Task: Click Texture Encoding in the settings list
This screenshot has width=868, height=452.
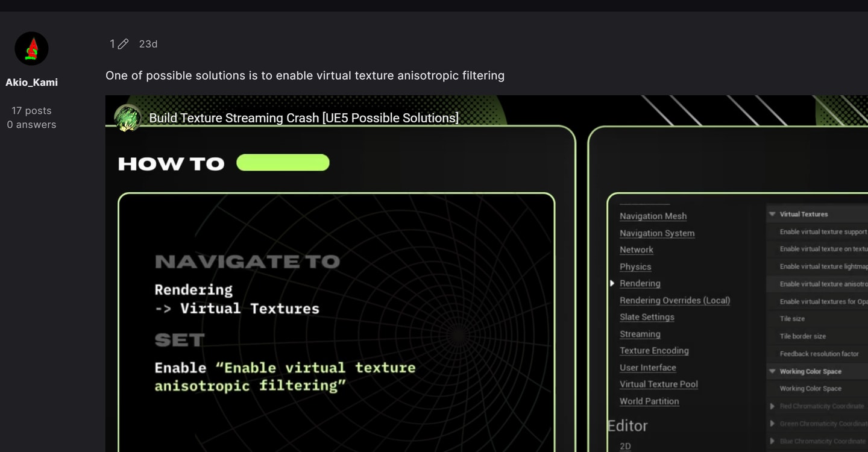Action: click(654, 351)
